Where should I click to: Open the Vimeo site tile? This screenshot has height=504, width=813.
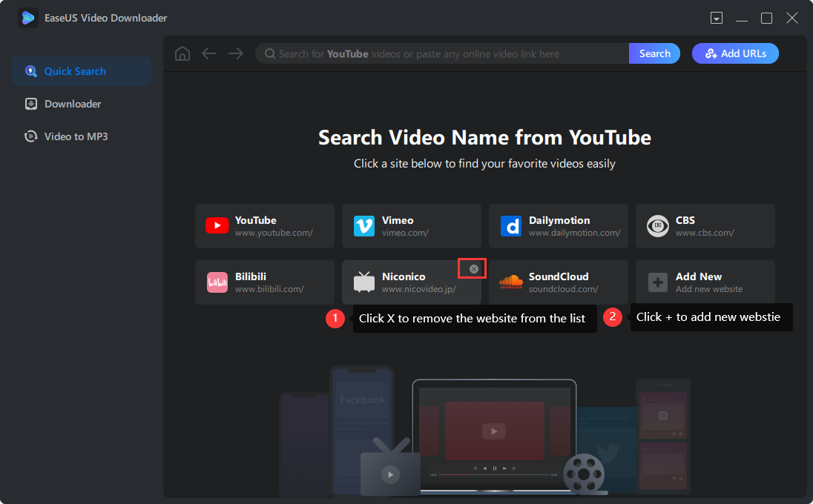pyautogui.click(x=410, y=226)
